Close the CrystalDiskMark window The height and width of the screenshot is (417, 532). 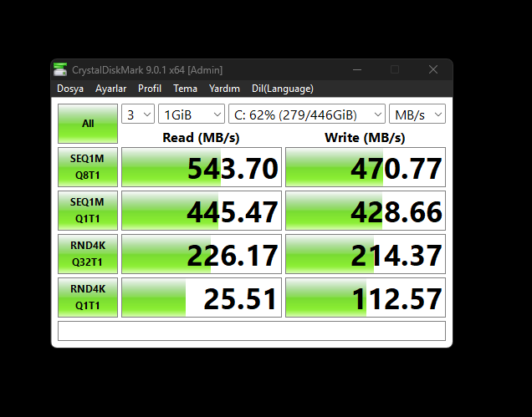click(x=433, y=70)
